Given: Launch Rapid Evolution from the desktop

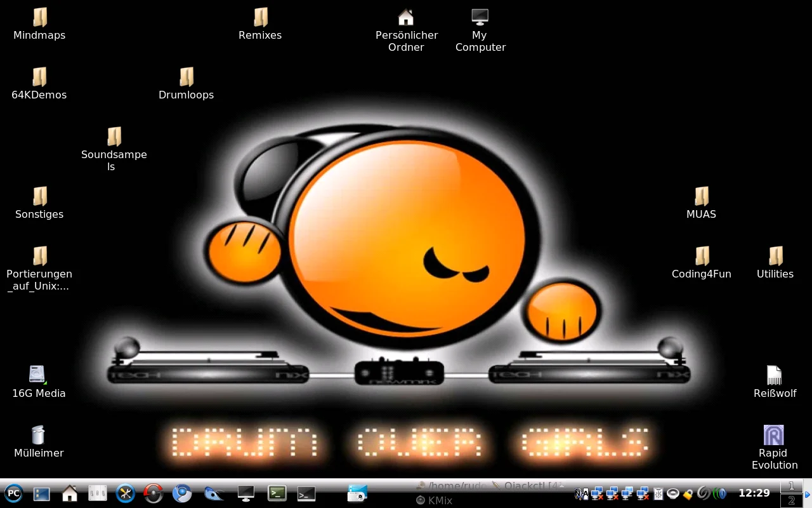Looking at the screenshot, I should click(774, 448).
